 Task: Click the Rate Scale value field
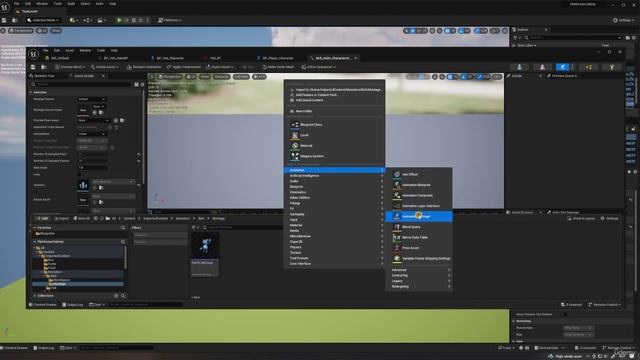click(92, 168)
